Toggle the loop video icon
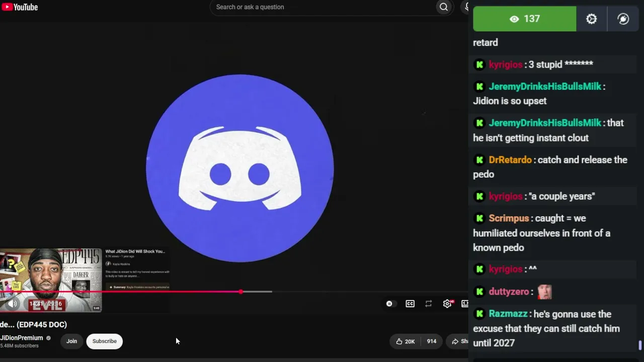This screenshot has height=362, width=644. click(x=429, y=304)
